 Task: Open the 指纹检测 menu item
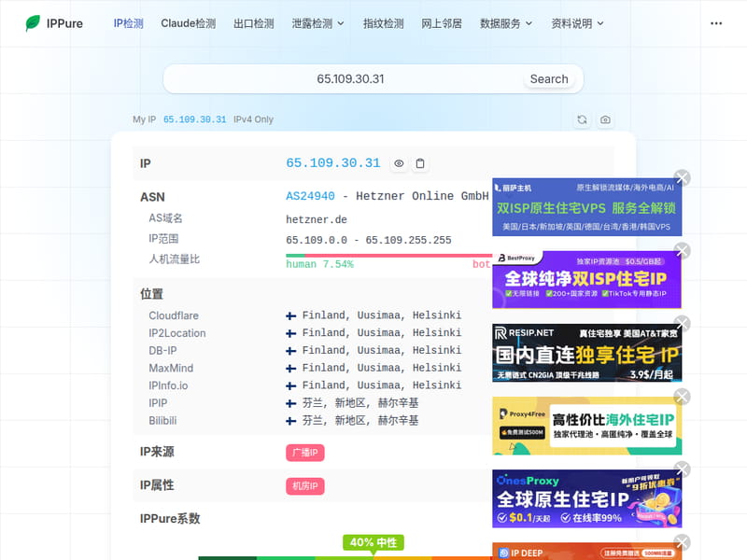[384, 23]
